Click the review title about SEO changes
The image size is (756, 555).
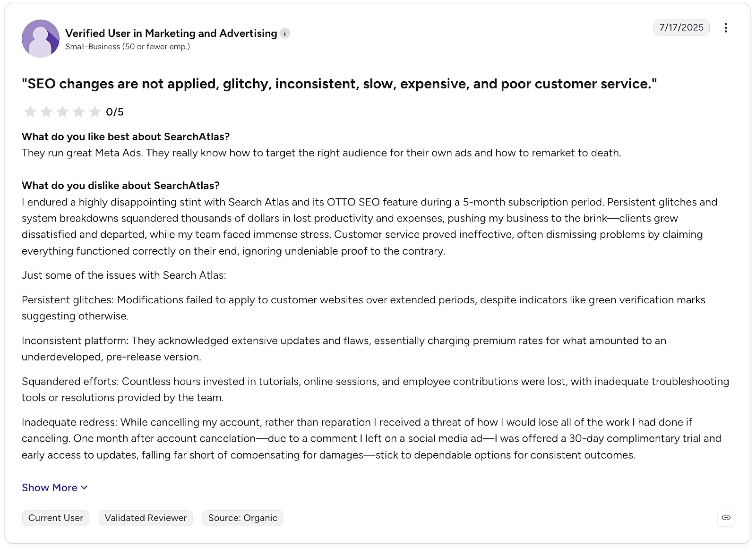(x=339, y=84)
